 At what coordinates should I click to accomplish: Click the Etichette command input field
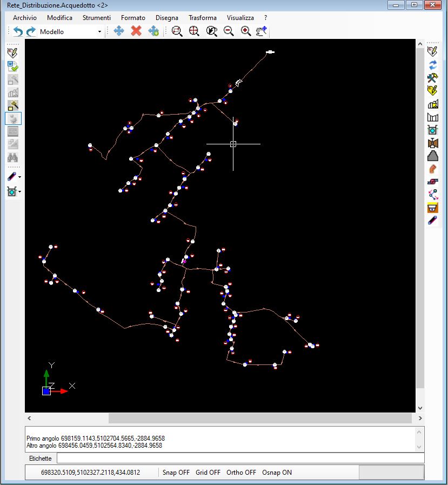tap(240, 458)
